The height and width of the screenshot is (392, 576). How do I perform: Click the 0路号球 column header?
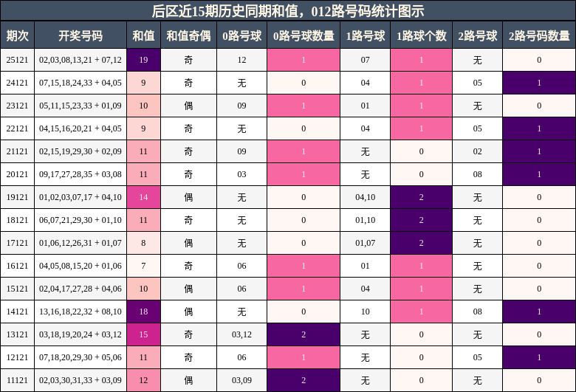tap(241, 35)
